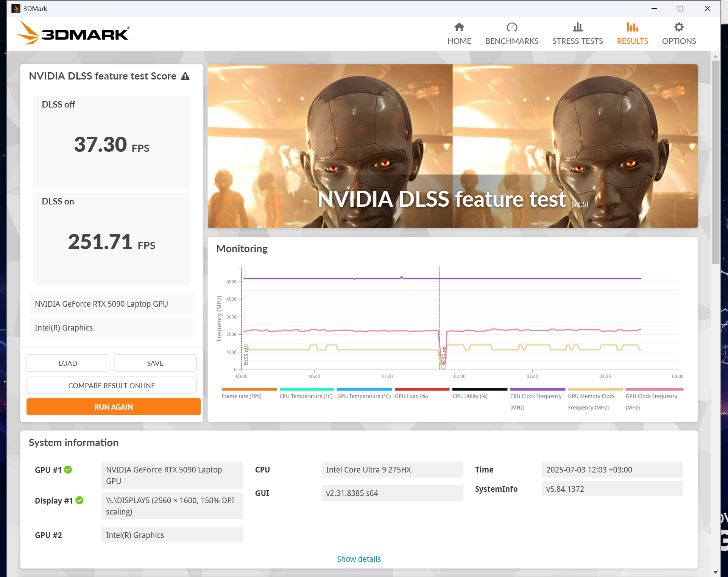Click the DLSS on 251.71 FPS score

pyautogui.click(x=112, y=242)
